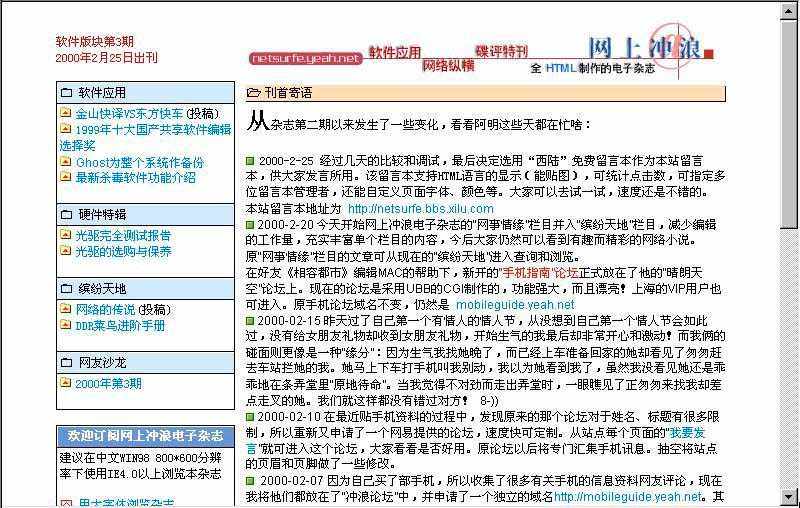The width and height of the screenshot is (800, 508).
Task: Select the 软件应用 banner navigation item
Action: click(395, 52)
